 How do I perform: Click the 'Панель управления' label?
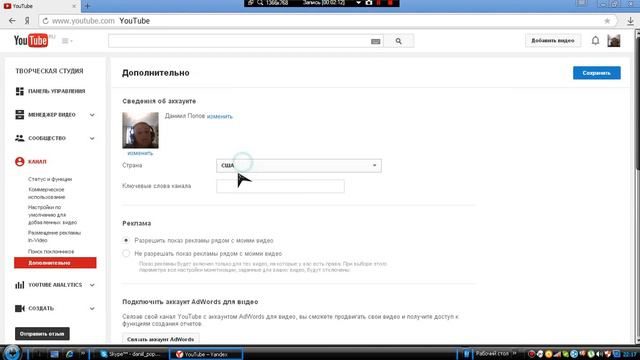(x=57, y=91)
